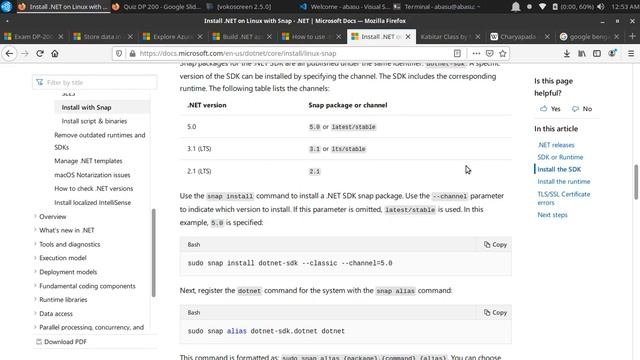This screenshot has height=360, width=640.
Task: Expand Tools and diagnostics section
Action: click(x=69, y=244)
